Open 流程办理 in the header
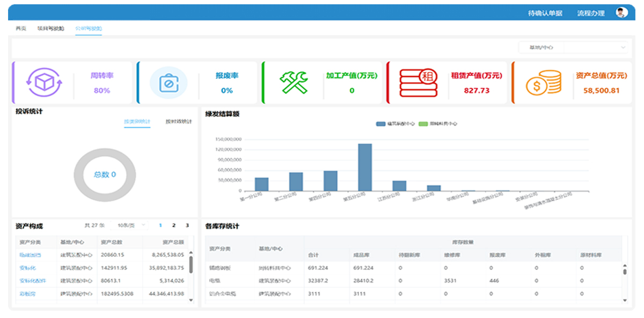 [x=590, y=13]
